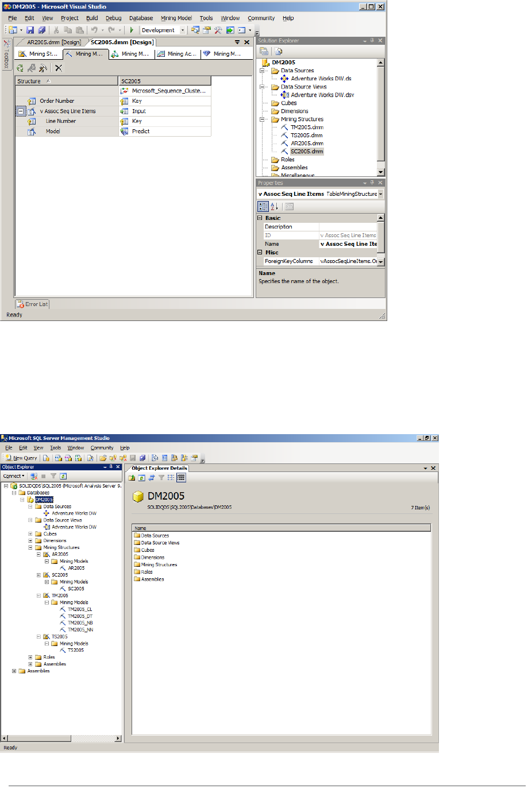Click Name column header in Object Explorer Details
The height and width of the screenshot is (812, 528).
pyautogui.click(x=282, y=528)
